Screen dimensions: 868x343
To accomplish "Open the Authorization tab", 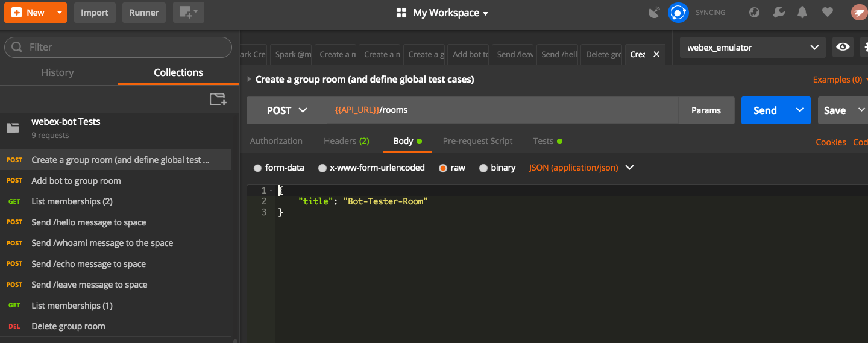I will click(x=276, y=141).
